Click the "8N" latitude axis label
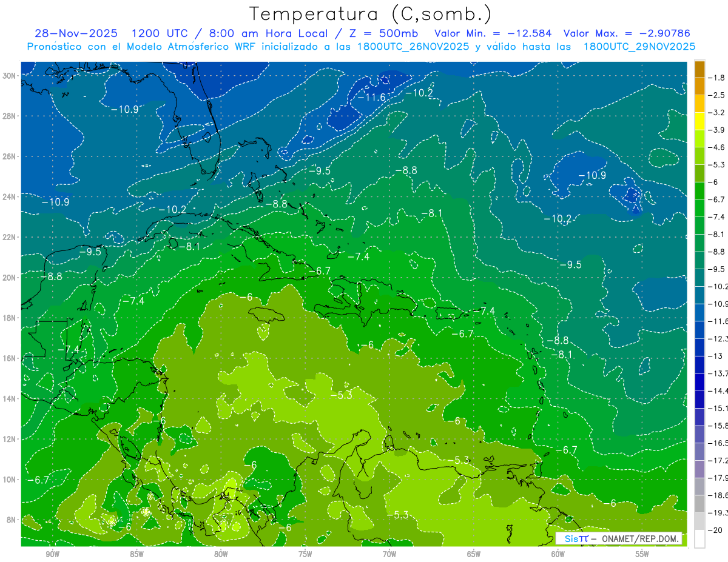Screen dimensions: 728x562 (12, 520)
